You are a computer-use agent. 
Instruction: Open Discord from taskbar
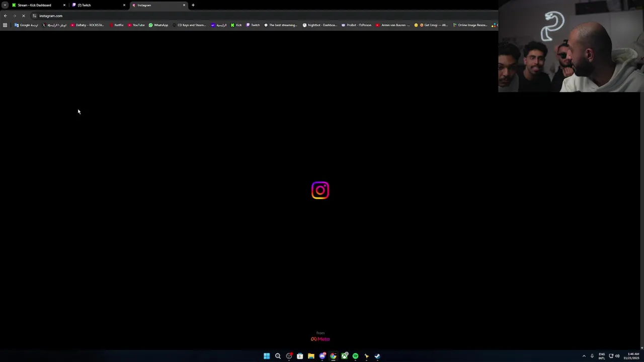[x=322, y=356]
